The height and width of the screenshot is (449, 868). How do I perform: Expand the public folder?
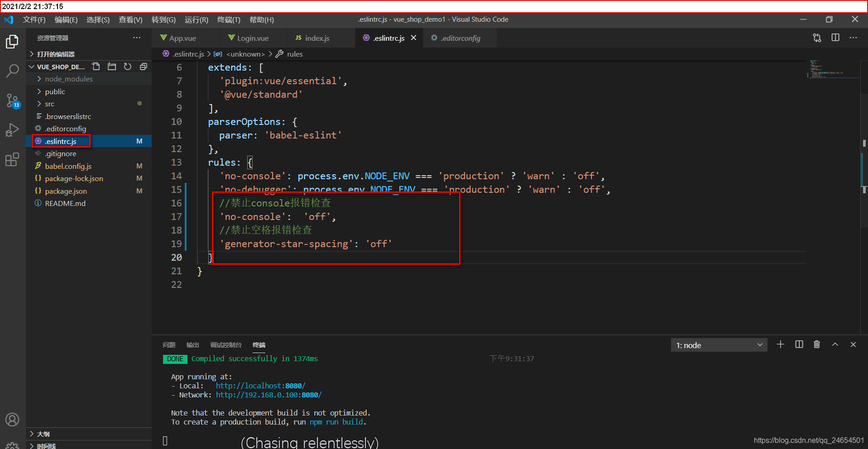(x=89, y=92)
